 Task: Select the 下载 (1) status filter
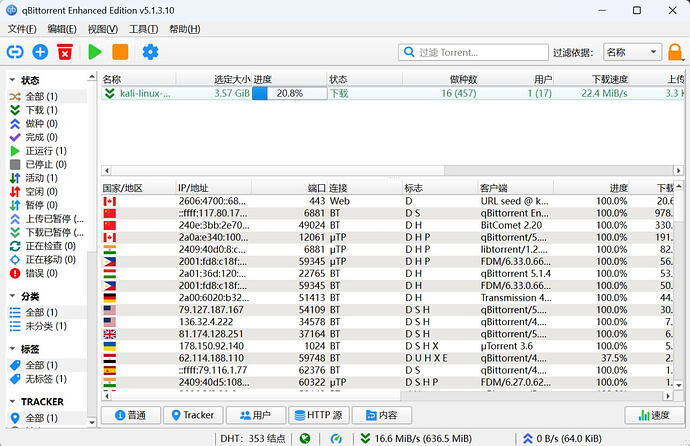pyautogui.click(x=41, y=110)
